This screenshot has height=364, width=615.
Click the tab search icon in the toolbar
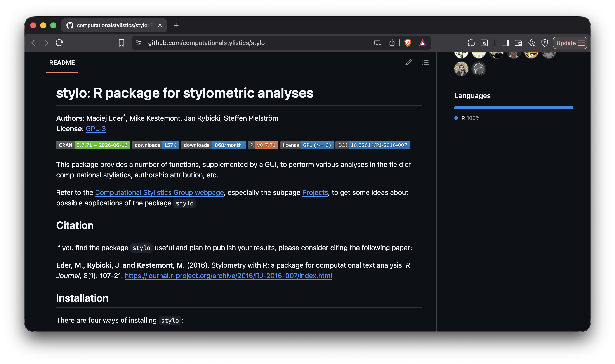pos(484,43)
